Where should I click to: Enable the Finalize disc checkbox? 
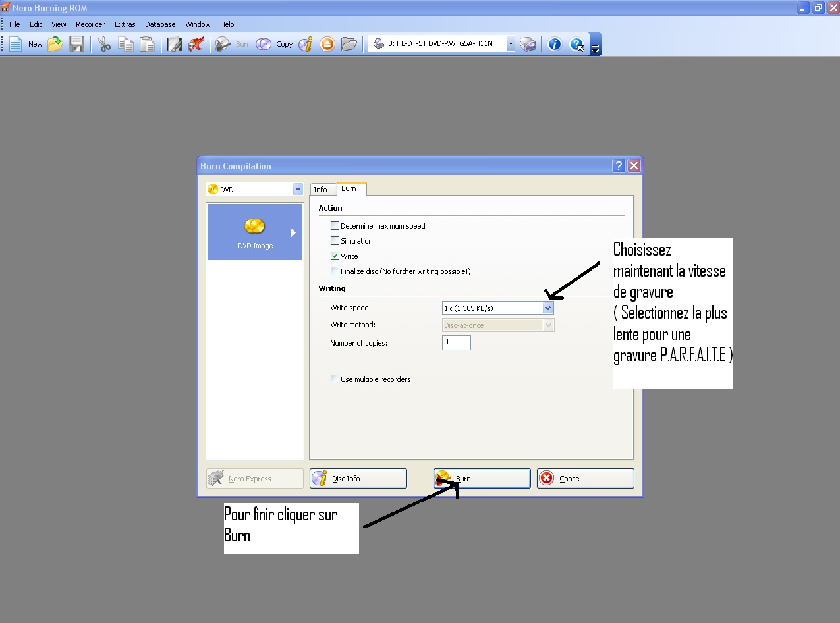(x=335, y=271)
